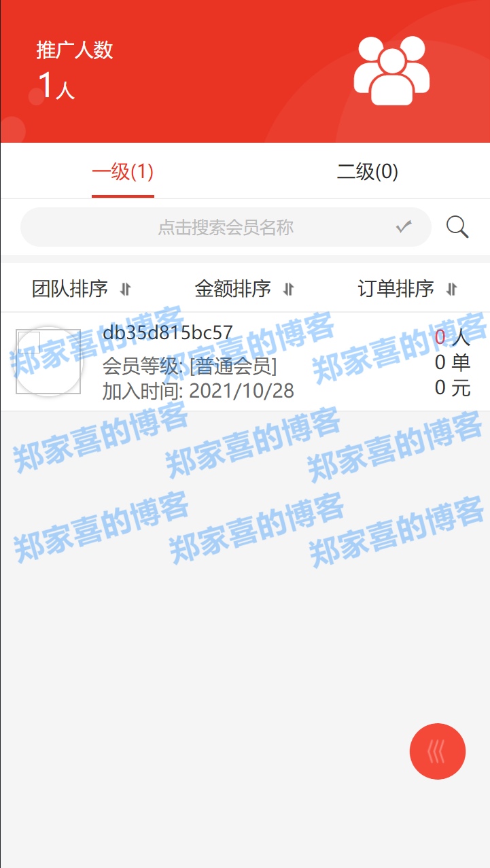The height and width of the screenshot is (868, 490).
Task: Tap the 0 人 team count
Action: pyautogui.click(x=453, y=336)
